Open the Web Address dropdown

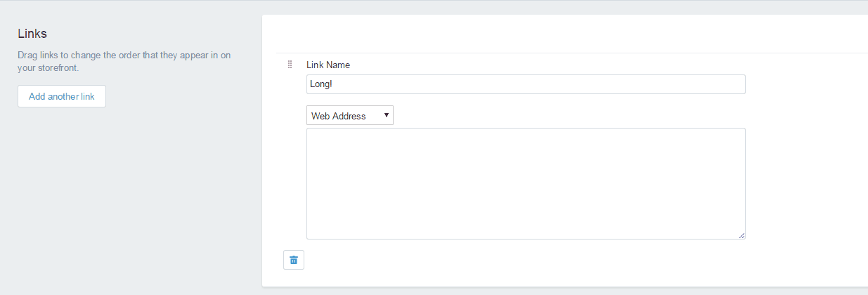(350, 116)
